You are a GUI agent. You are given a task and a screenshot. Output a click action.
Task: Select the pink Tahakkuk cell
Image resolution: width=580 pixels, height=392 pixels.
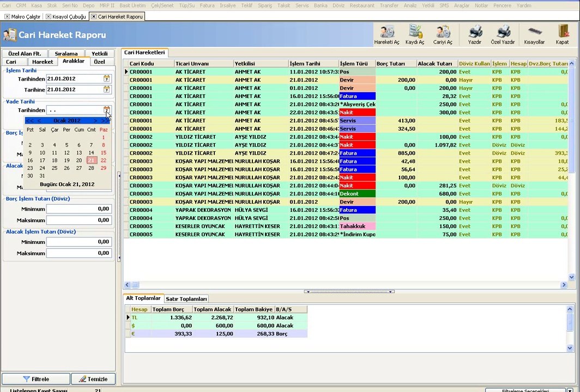tap(358, 226)
